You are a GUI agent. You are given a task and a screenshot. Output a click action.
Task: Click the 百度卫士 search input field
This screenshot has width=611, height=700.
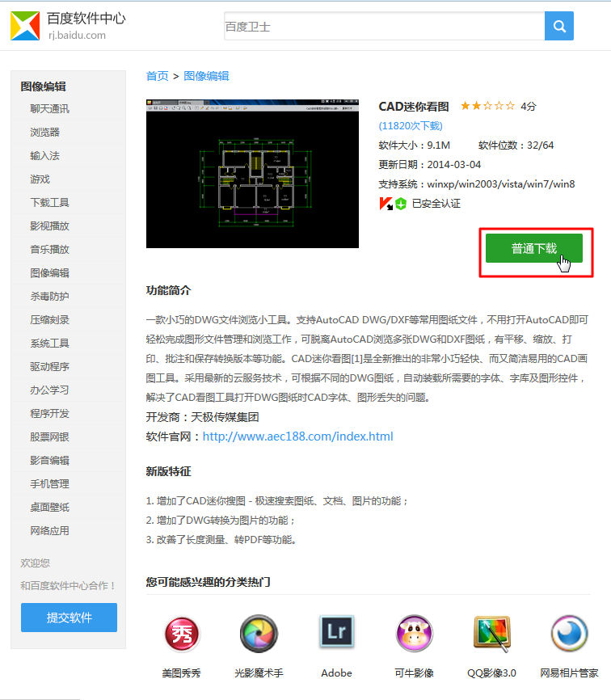384,26
